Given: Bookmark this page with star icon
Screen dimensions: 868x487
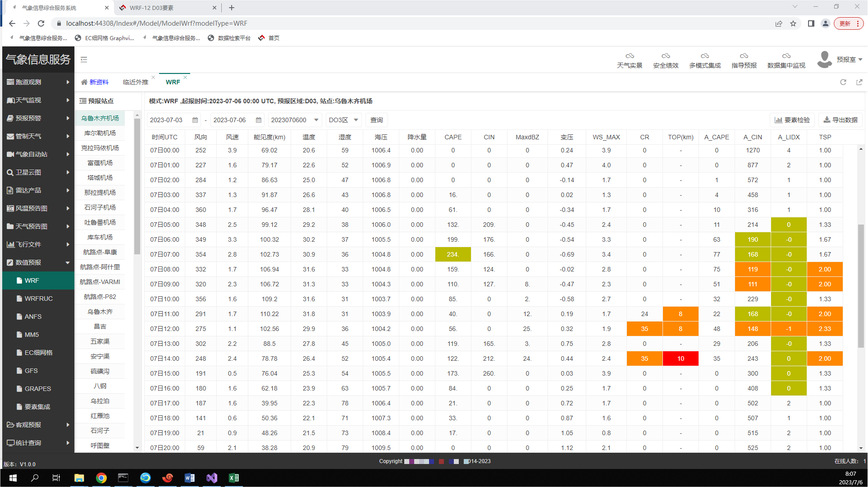Looking at the screenshot, I should (793, 23).
